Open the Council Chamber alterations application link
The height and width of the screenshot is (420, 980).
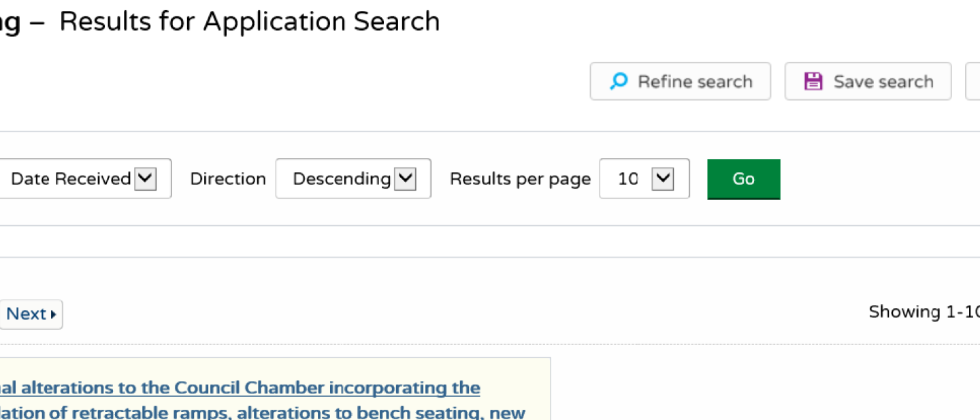click(x=238, y=387)
